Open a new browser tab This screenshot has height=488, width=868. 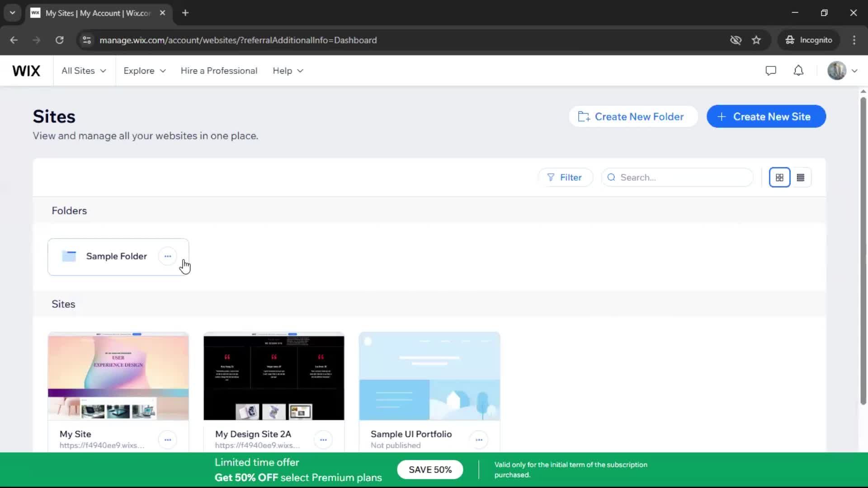[185, 13]
